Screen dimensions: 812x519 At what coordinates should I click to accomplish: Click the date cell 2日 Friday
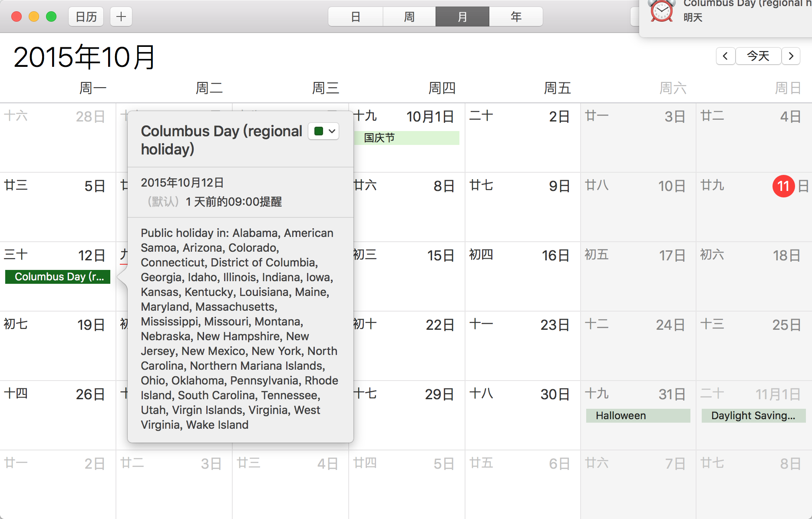click(x=559, y=117)
